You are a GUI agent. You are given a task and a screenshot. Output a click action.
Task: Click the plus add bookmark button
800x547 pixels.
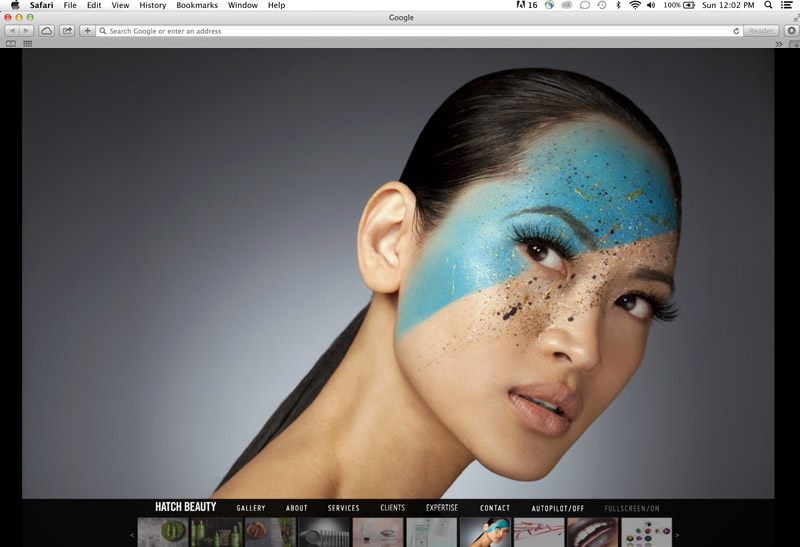click(87, 31)
